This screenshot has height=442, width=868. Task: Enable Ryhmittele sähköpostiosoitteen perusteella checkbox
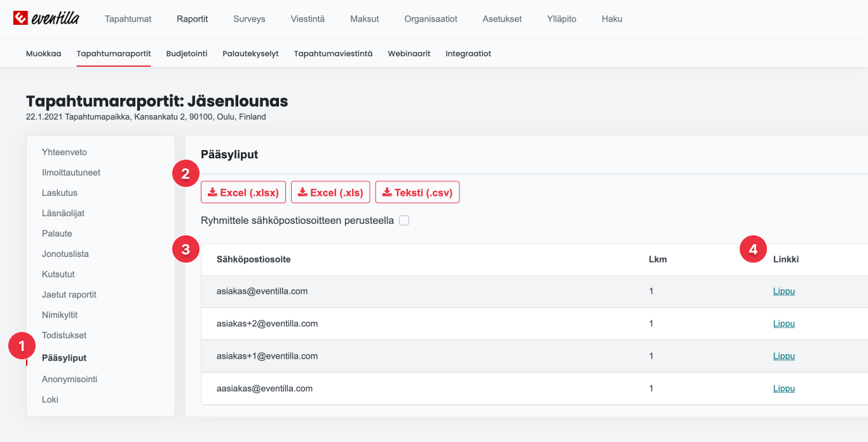point(404,221)
